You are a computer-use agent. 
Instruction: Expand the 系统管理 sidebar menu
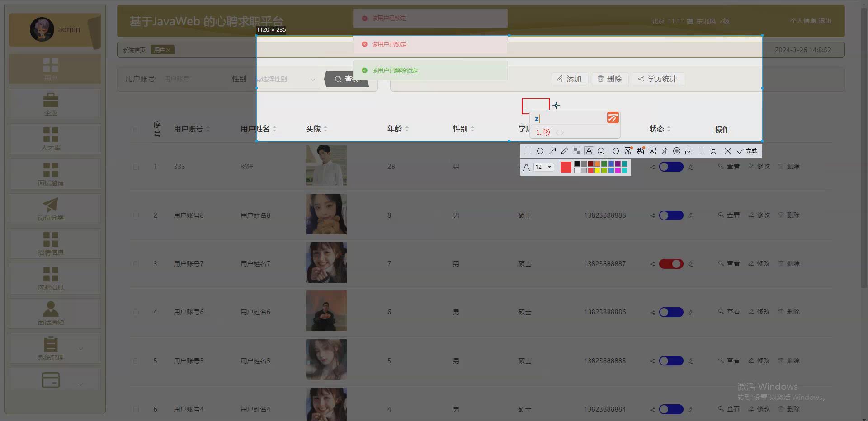point(51,348)
